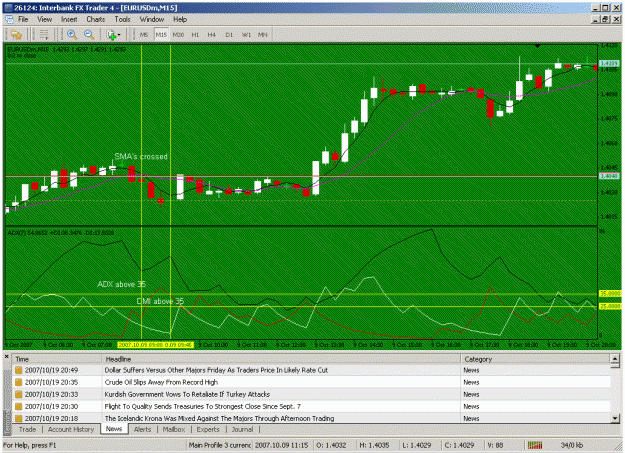Click news icon for 2007/10/19 20:18 row
Viewport: 625px width, 453px height.
pos(18,418)
